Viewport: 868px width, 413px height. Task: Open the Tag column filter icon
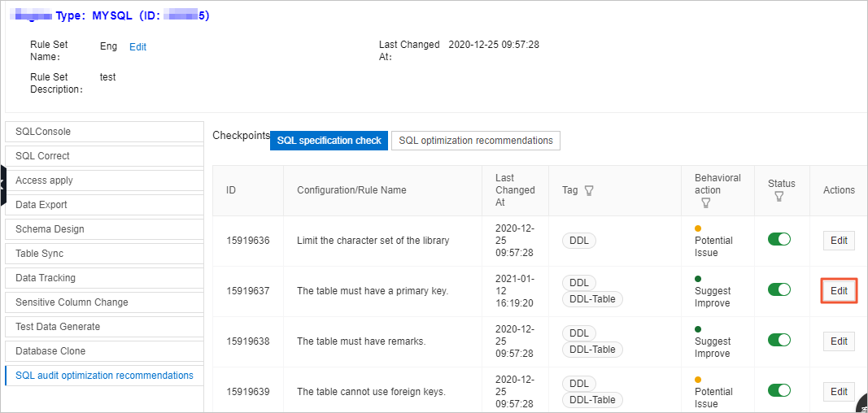(589, 191)
